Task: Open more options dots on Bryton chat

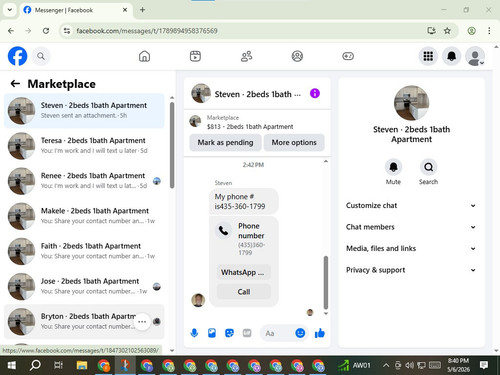Action: pyautogui.click(x=142, y=322)
